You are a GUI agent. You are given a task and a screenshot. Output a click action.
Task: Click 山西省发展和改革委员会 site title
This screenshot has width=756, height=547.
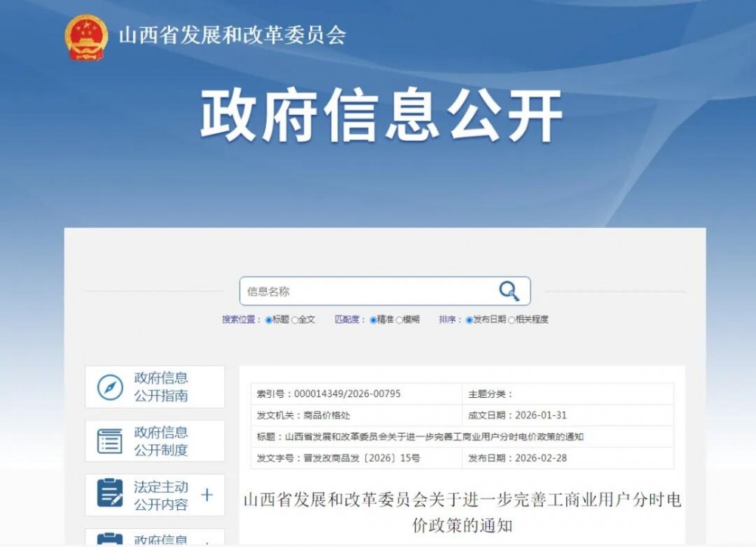tap(232, 36)
